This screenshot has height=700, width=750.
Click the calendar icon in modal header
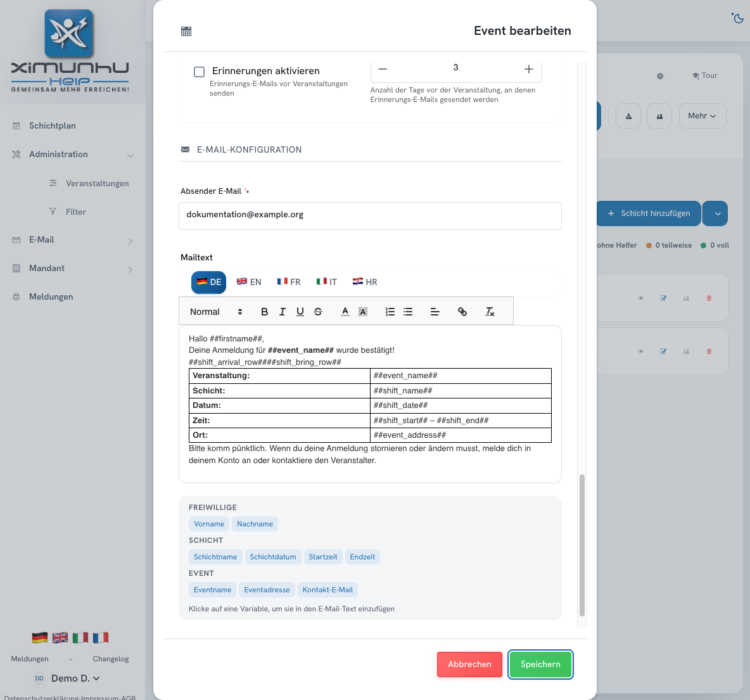click(x=186, y=32)
